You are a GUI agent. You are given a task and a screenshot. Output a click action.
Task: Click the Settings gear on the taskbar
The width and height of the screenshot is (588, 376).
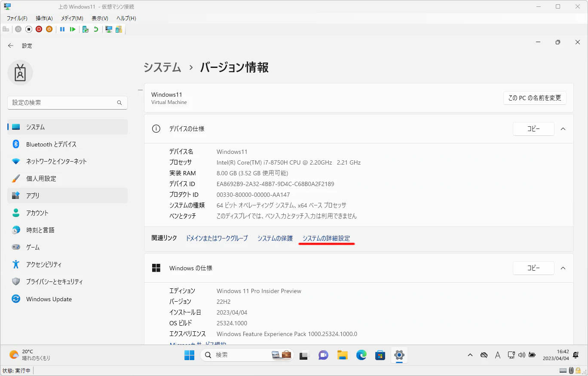click(x=399, y=355)
